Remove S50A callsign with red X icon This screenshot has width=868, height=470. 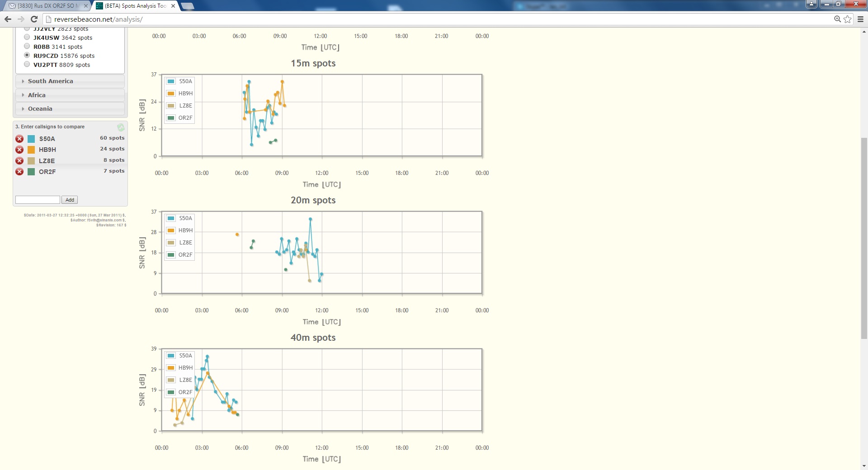coord(19,139)
